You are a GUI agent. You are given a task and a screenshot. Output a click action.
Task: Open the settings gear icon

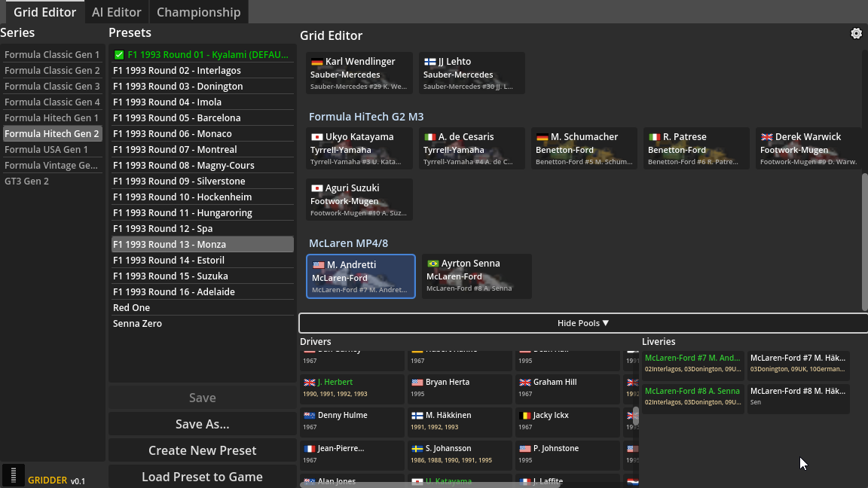pos(856,34)
